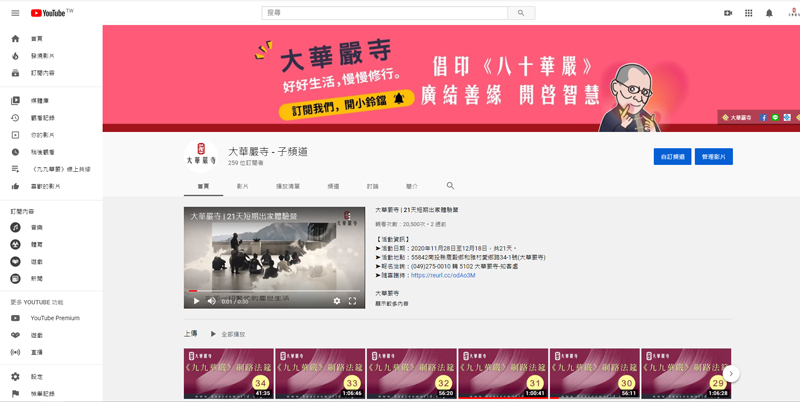This screenshot has height=402, width=800.
Task: Click the 大華嚴寺 channel avatar
Action: (201, 156)
